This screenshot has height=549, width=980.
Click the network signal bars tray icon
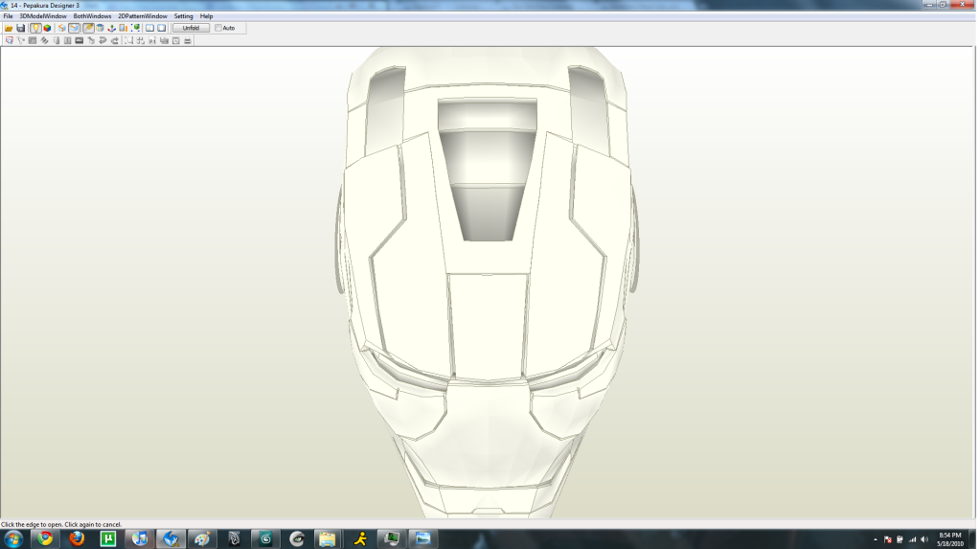[x=913, y=539]
